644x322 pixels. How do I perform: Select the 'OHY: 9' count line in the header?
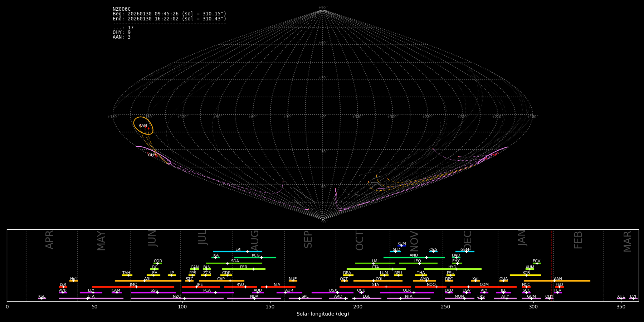tap(122, 33)
